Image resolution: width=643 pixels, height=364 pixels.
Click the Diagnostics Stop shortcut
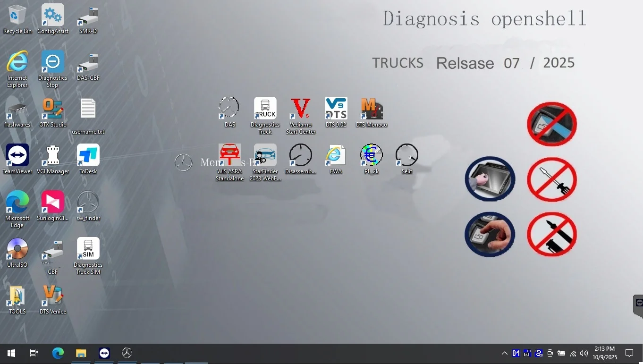click(x=53, y=69)
